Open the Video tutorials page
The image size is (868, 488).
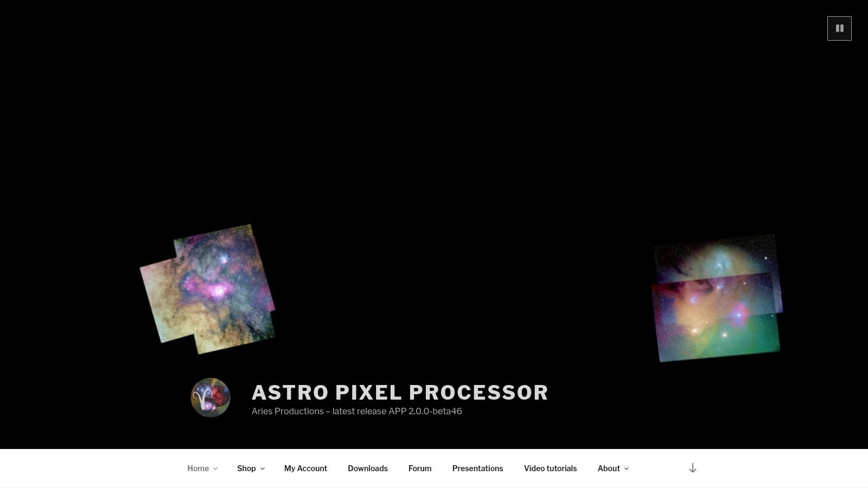[x=550, y=468]
